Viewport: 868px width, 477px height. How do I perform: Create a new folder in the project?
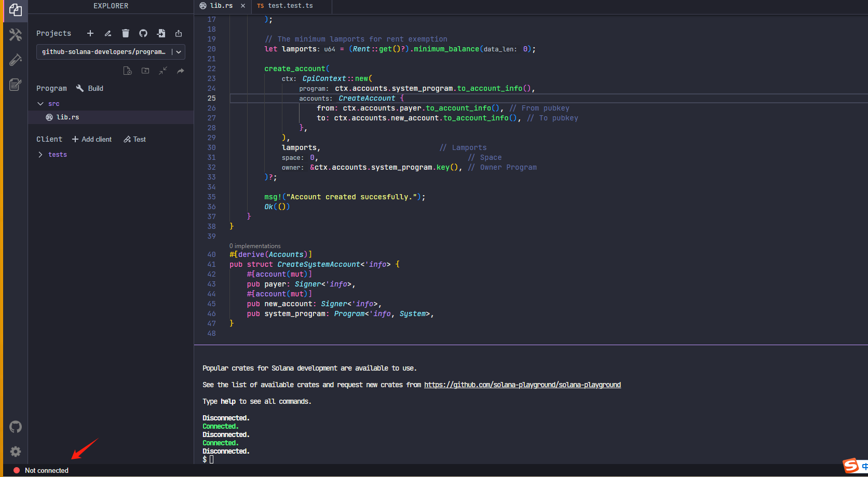click(145, 71)
